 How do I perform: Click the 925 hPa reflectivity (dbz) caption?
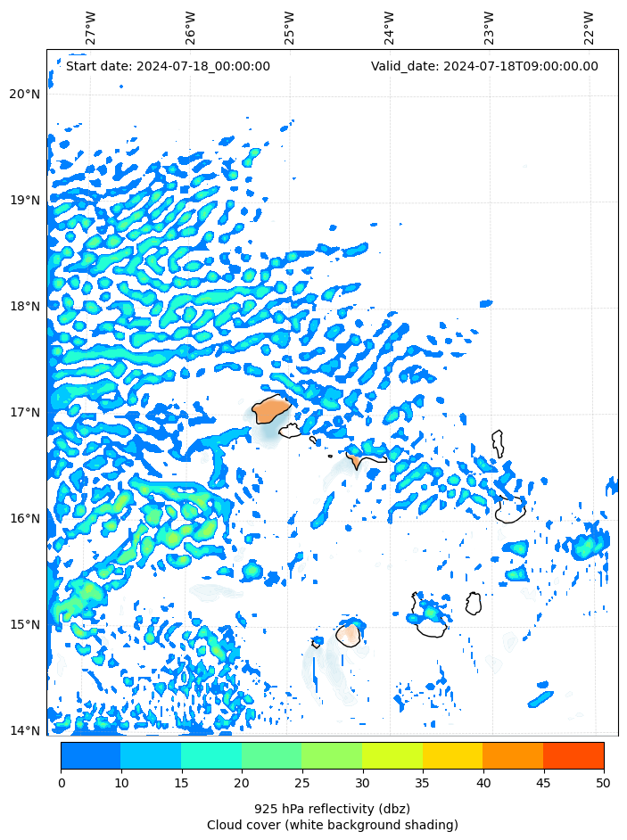pyautogui.click(x=332, y=809)
